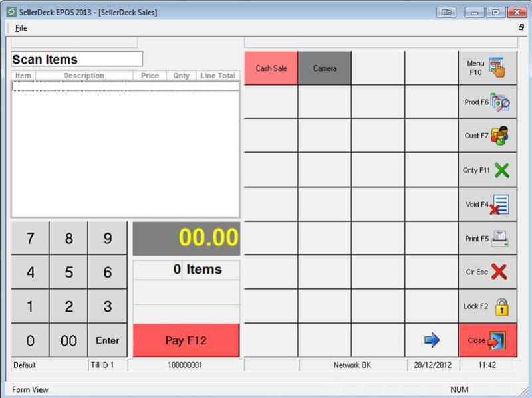532x398 pixels.
Task: Void the line with Void F4
Action: click(x=487, y=205)
